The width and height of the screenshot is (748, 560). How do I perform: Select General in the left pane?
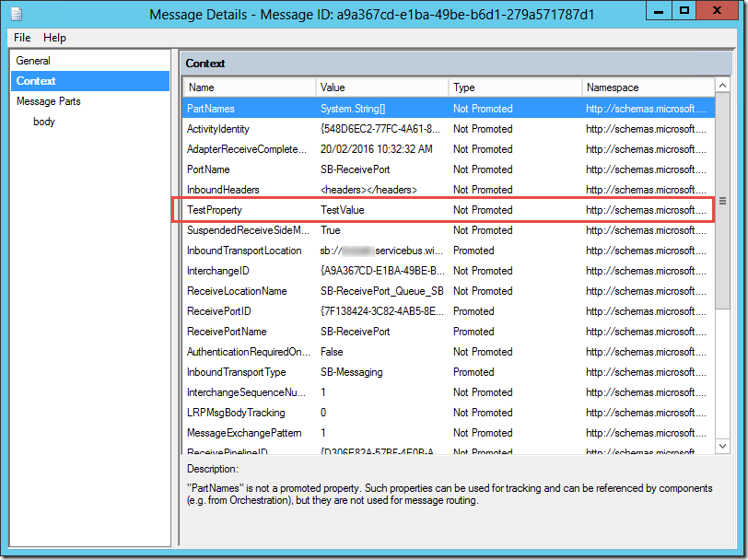coord(33,61)
